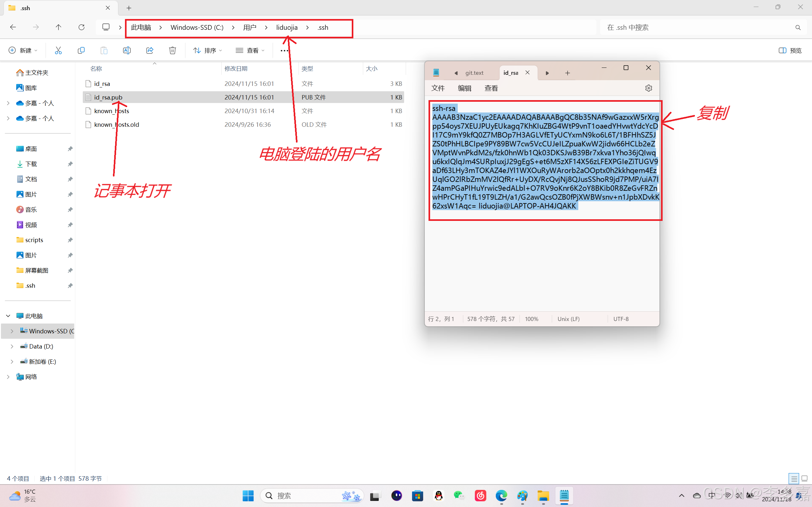Image resolution: width=812 pixels, height=507 pixels.
Task: Switch to large icons view in status bar
Action: (x=804, y=478)
